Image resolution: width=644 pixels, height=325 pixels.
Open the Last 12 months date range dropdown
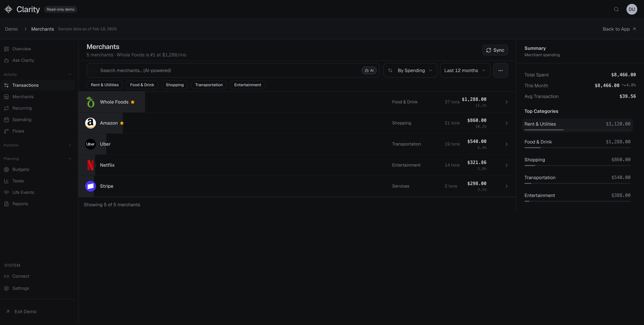click(x=465, y=70)
